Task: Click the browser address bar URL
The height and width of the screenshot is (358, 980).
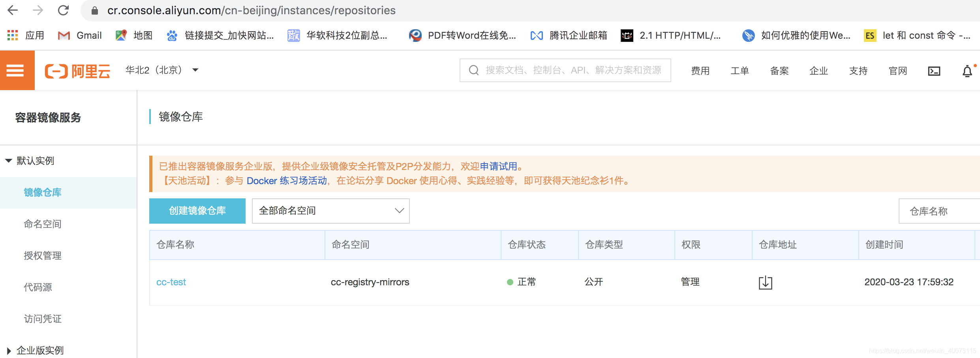Action: point(251,10)
